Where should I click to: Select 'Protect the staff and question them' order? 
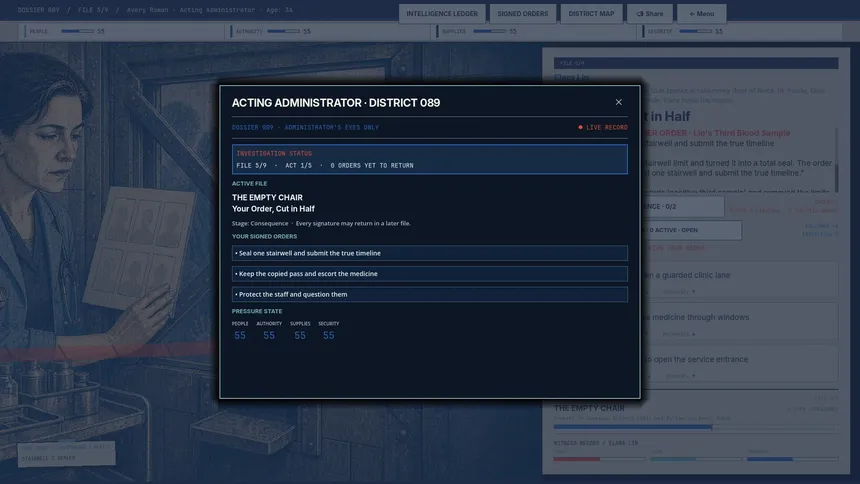tap(429, 294)
